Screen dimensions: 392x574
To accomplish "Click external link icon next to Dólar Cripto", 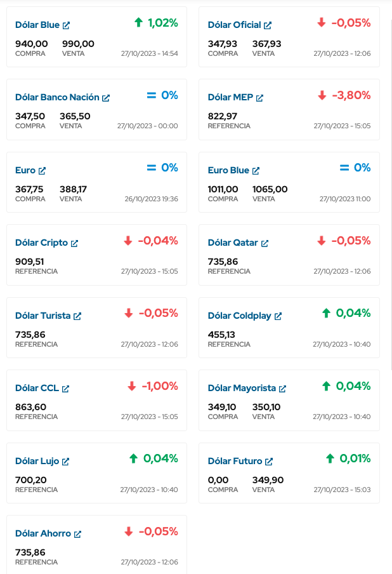I will pos(74,243).
